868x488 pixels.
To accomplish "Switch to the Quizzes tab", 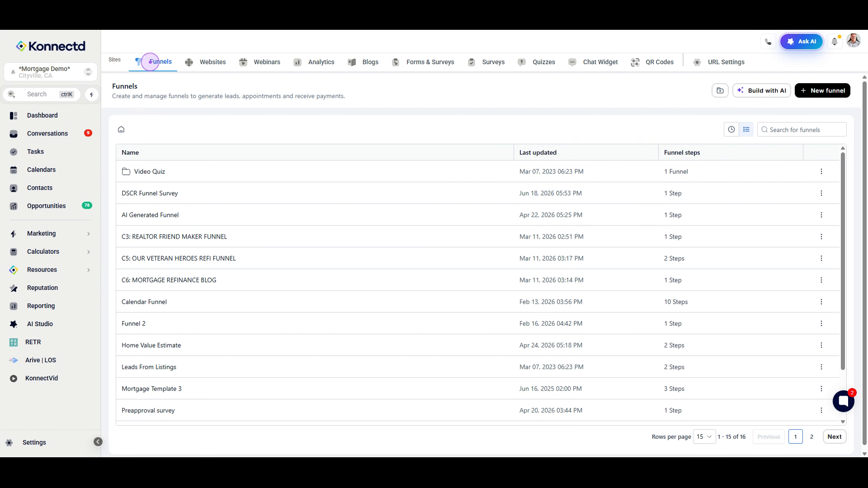I will point(537,62).
